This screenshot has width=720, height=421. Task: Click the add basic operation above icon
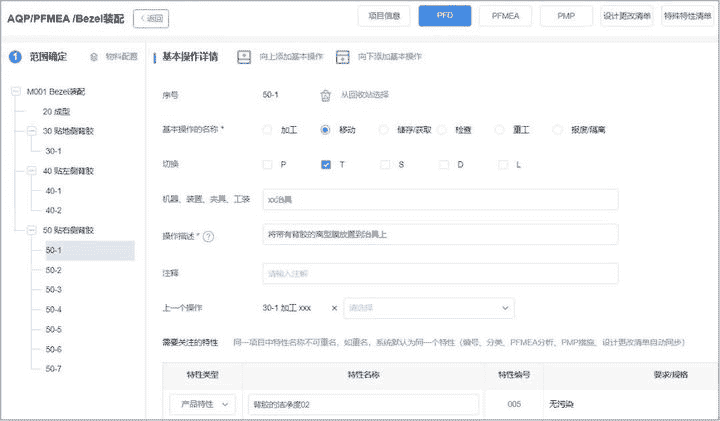[244, 57]
